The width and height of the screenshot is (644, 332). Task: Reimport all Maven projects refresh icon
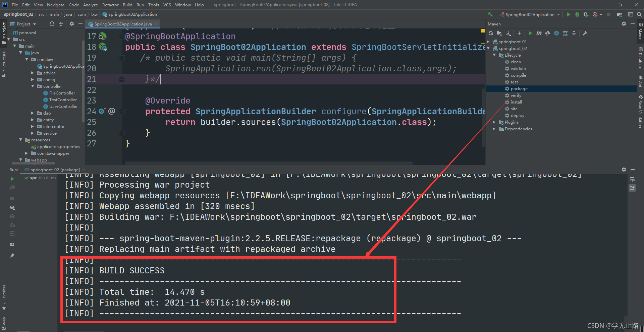491,33
